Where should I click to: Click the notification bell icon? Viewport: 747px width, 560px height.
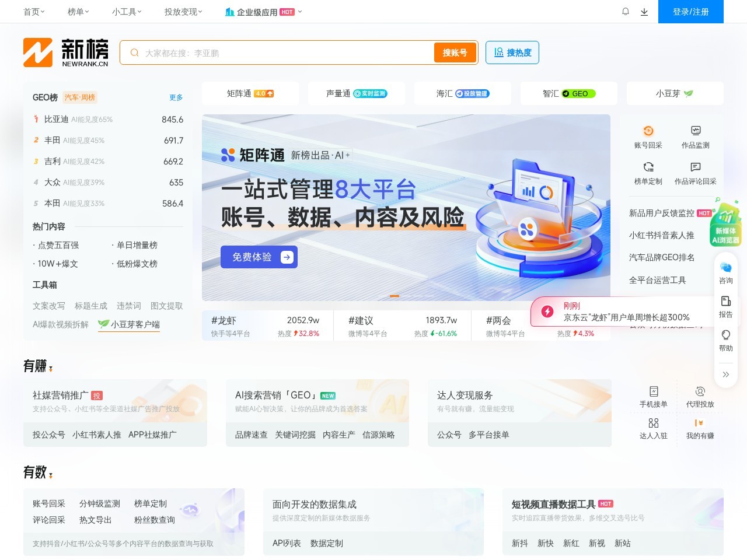tap(625, 12)
